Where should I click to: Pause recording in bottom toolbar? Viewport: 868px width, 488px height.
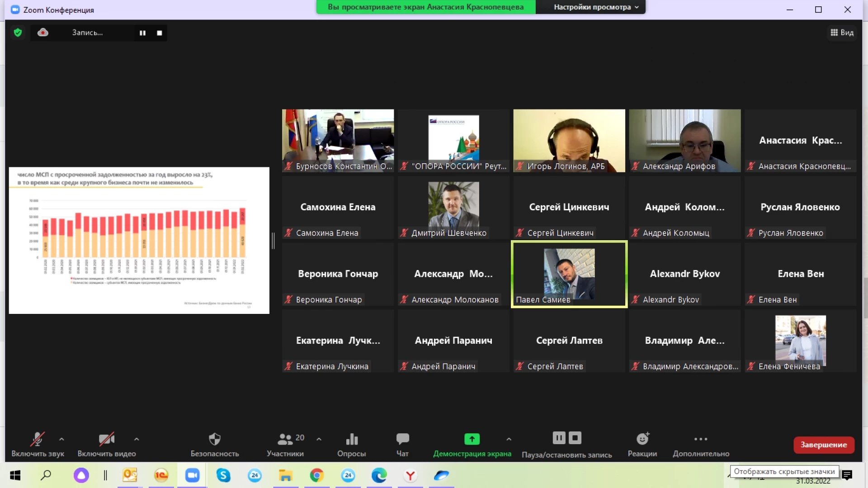tap(559, 438)
